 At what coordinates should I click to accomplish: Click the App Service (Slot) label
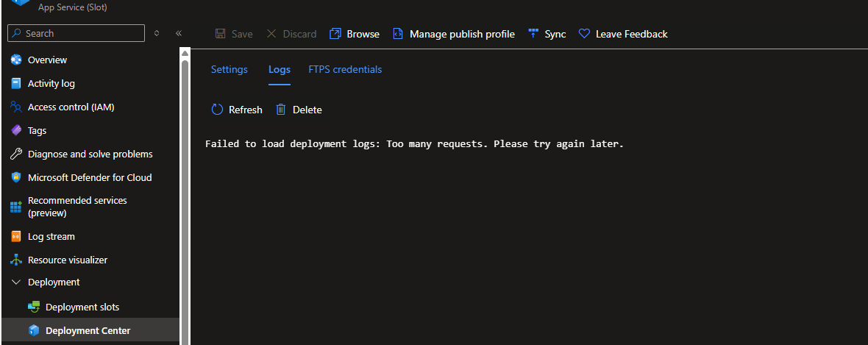click(73, 7)
